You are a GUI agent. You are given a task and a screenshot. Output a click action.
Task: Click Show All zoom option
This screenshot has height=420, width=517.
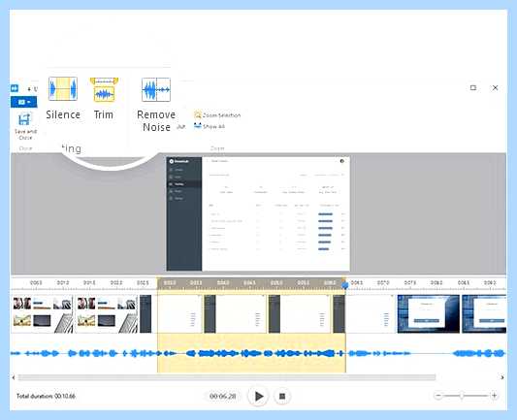click(210, 126)
